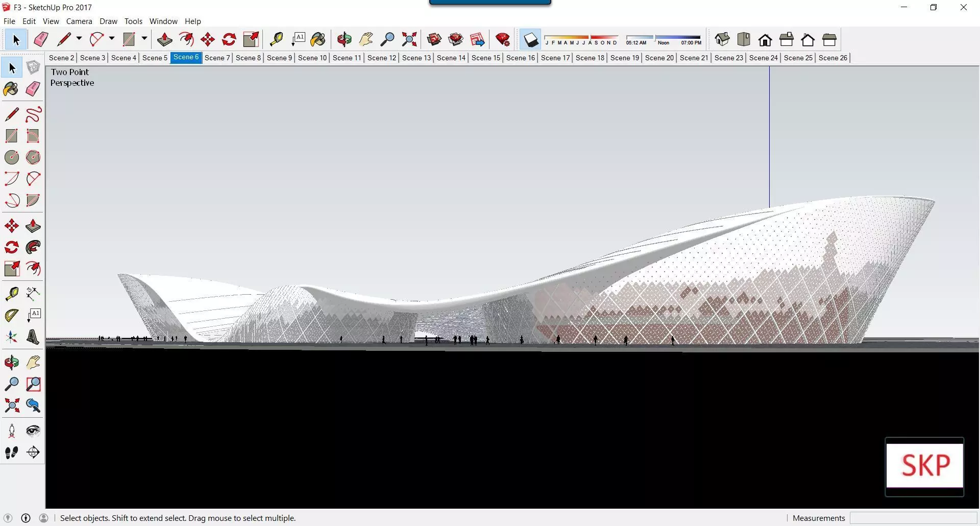The width and height of the screenshot is (980, 526).
Task: Activate the Section Plane tool
Action: click(x=33, y=452)
